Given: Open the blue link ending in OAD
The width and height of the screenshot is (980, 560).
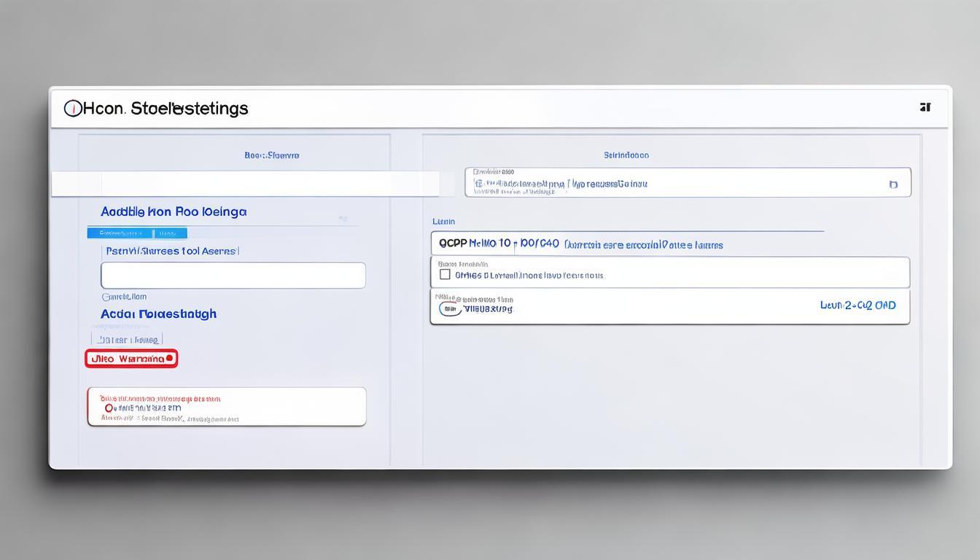Looking at the screenshot, I should 857,306.
